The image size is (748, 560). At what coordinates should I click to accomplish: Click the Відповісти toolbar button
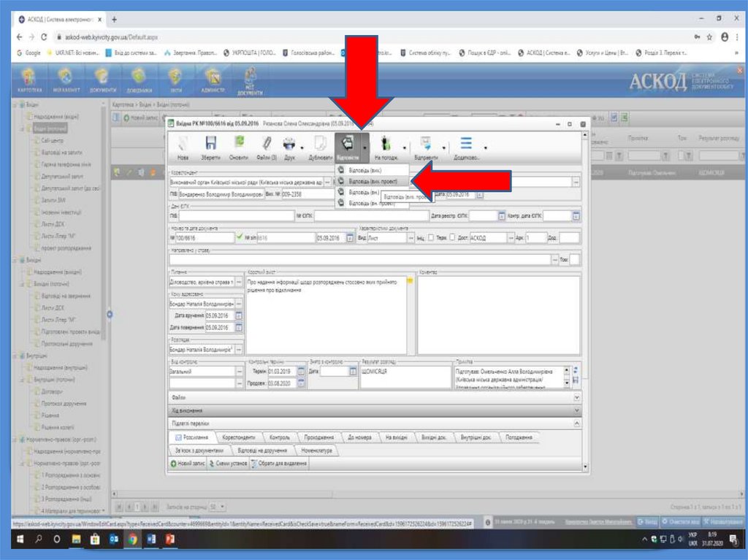point(348,148)
